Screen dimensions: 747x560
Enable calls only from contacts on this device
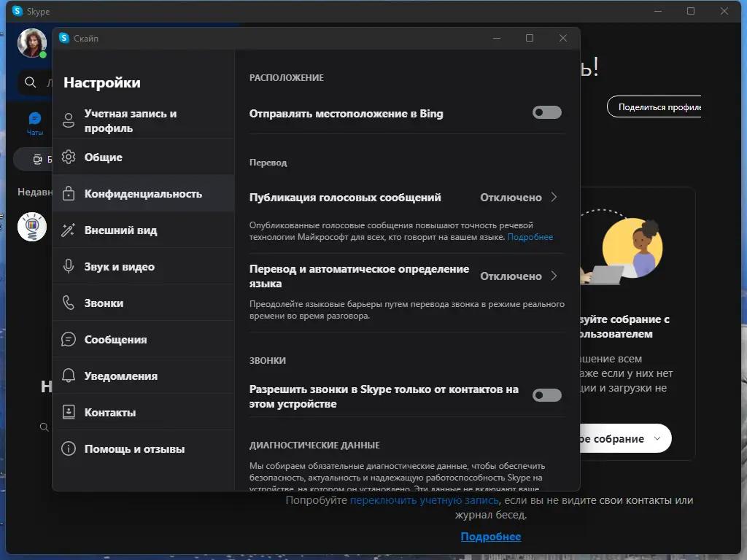click(x=546, y=394)
